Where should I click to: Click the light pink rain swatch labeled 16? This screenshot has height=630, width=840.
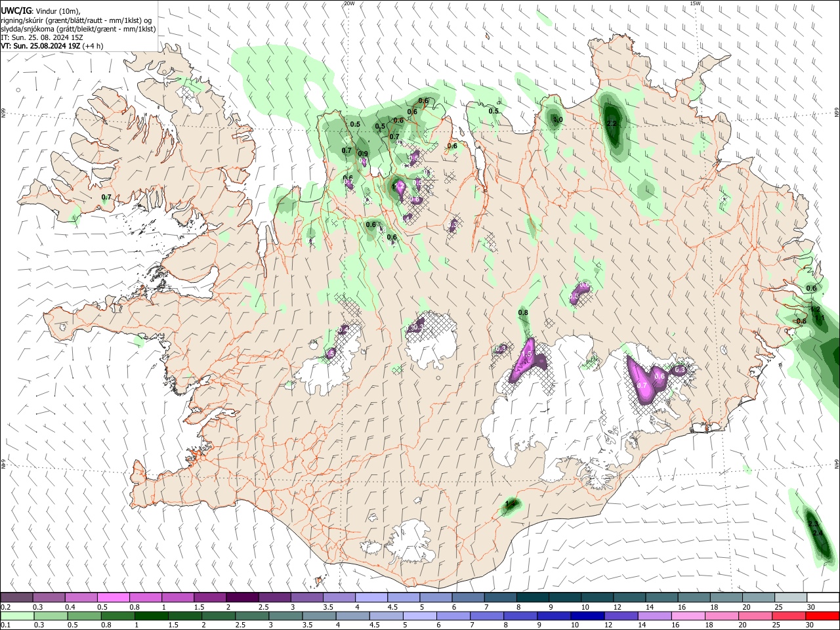click(687, 616)
